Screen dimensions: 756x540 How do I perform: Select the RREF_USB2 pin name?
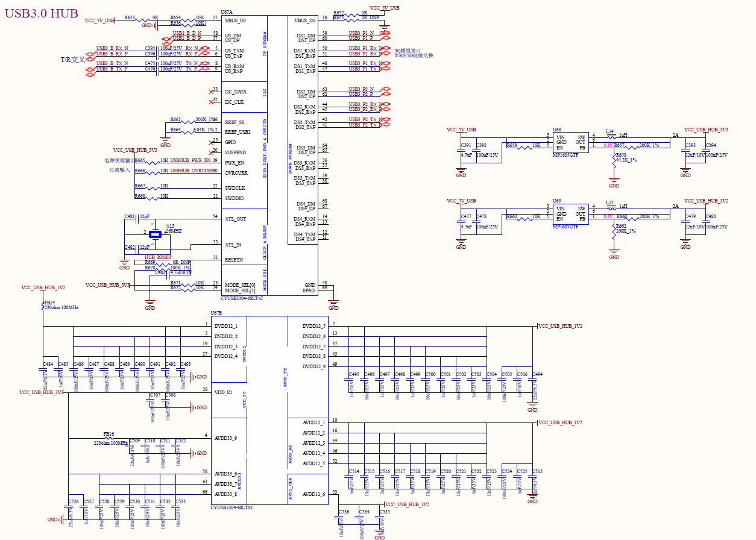238,132
